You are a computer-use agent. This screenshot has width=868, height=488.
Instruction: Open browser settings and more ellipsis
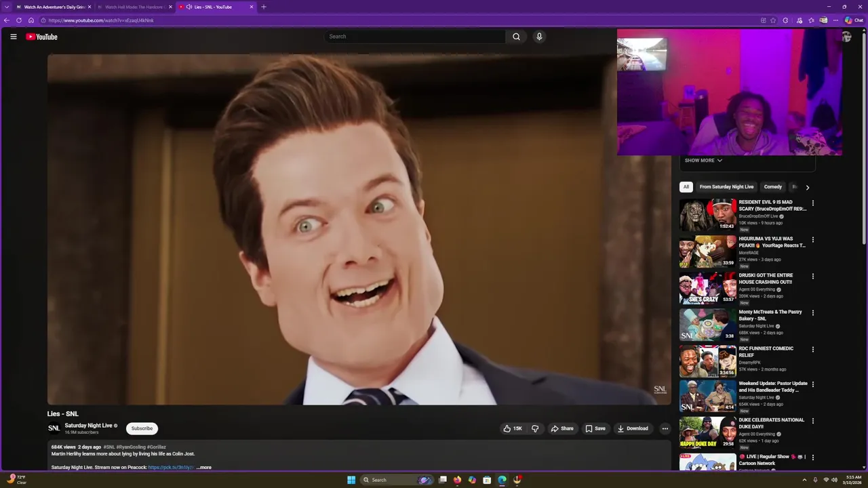pyautogui.click(x=835, y=20)
